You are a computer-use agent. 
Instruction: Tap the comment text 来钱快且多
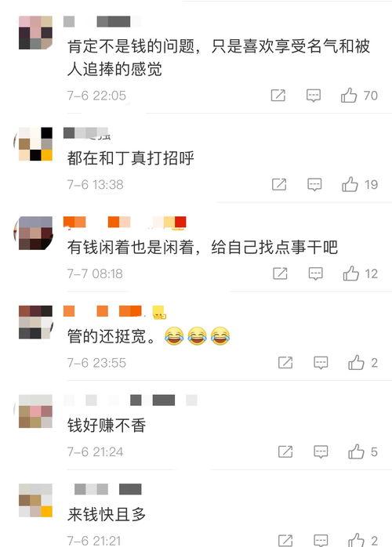(107, 515)
